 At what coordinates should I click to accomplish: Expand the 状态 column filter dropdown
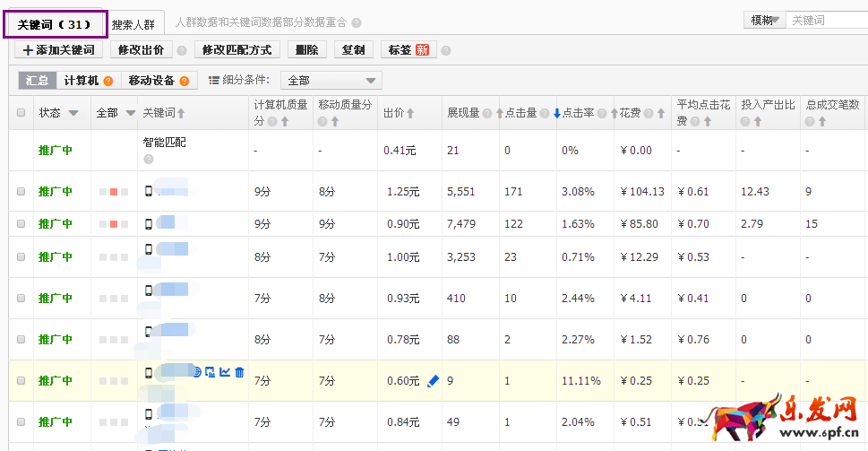(73, 114)
